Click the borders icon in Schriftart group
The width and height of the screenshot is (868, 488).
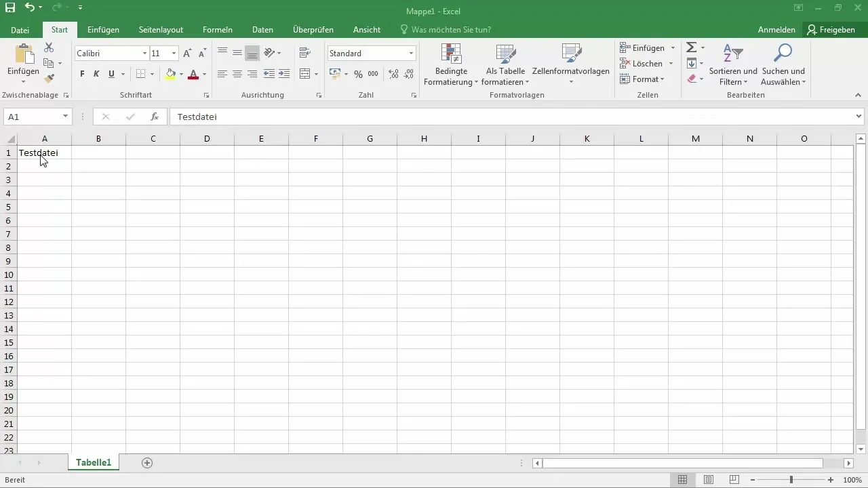(141, 74)
